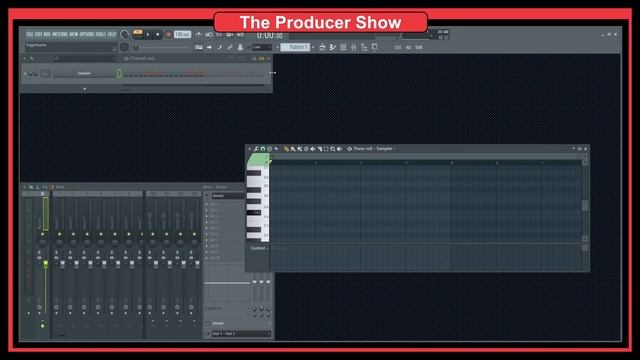Start playback with the transport play button
The height and width of the screenshot is (360, 640).
[148, 35]
